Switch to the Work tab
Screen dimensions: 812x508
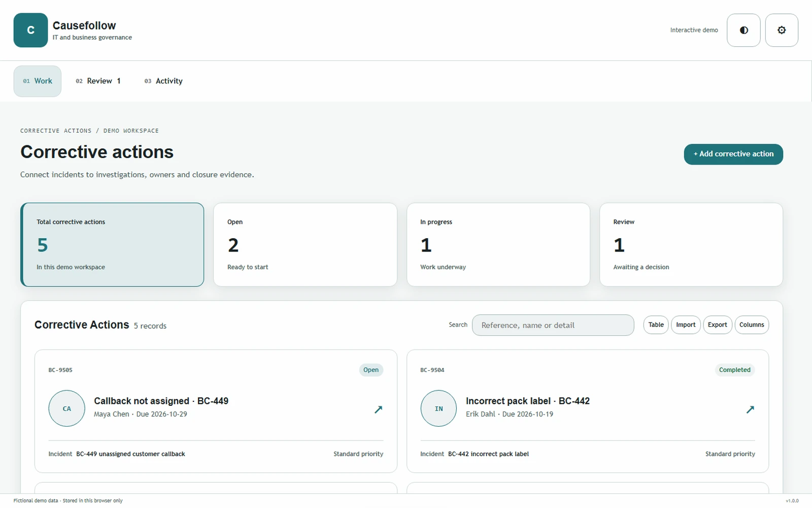(x=38, y=81)
